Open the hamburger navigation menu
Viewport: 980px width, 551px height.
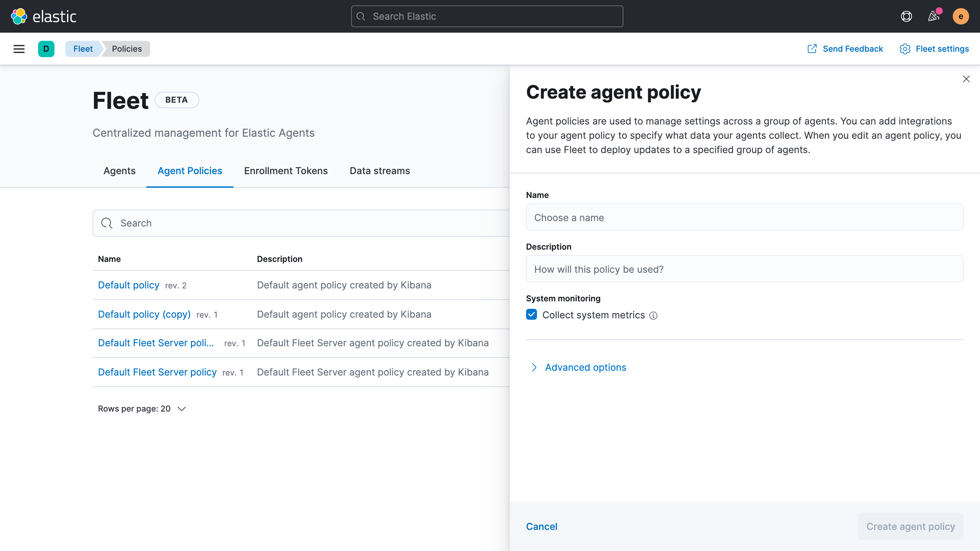(x=19, y=49)
